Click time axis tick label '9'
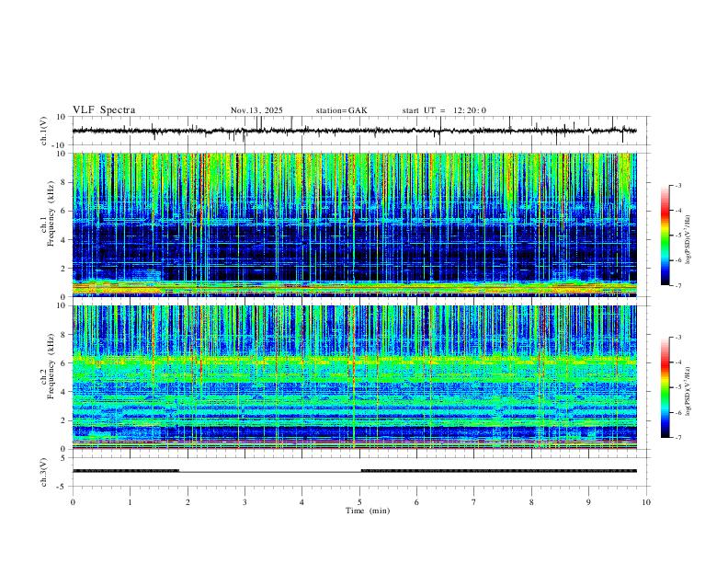 point(588,502)
